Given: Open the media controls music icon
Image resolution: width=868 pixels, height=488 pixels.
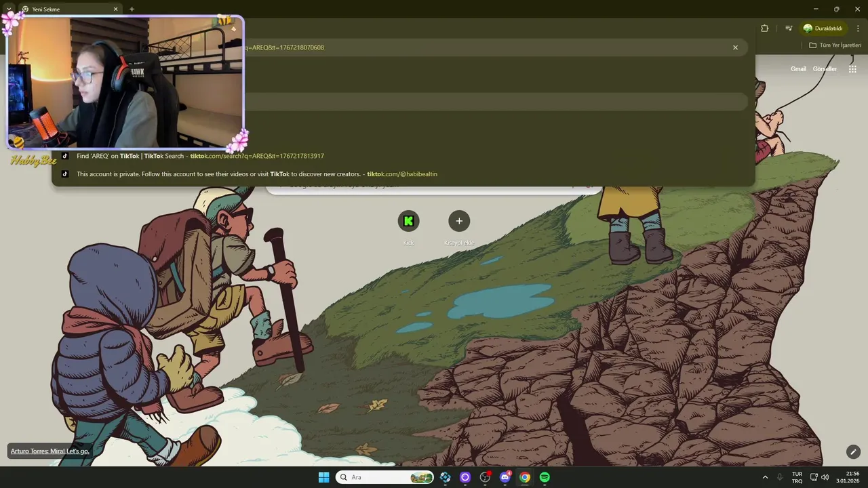Looking at the screenshot, I should (x=789, y=28).
